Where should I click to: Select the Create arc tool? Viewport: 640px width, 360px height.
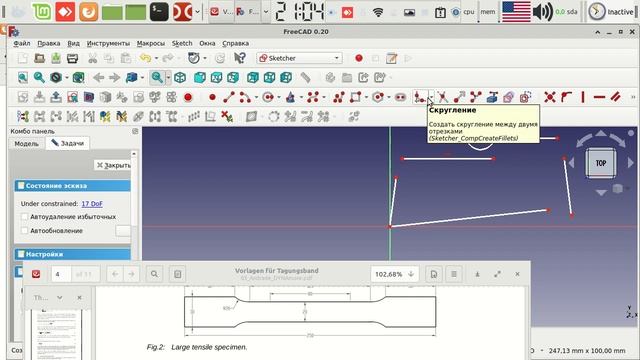click(x=245, y=97)
